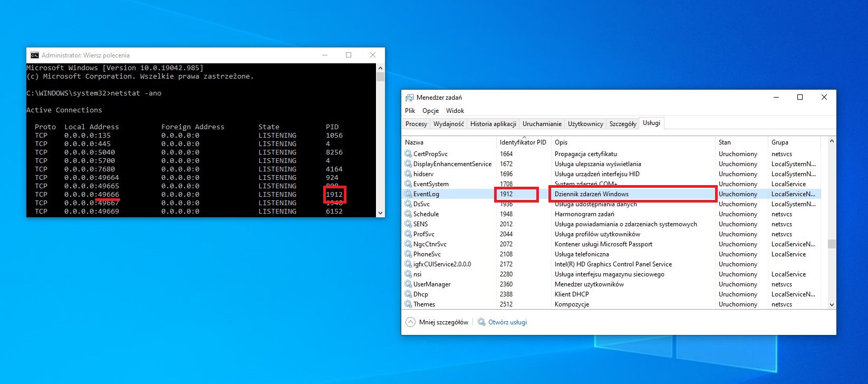Click PID 8256 in the Command Prompt
Screen dimensions: 868x384
pos(334,152)
